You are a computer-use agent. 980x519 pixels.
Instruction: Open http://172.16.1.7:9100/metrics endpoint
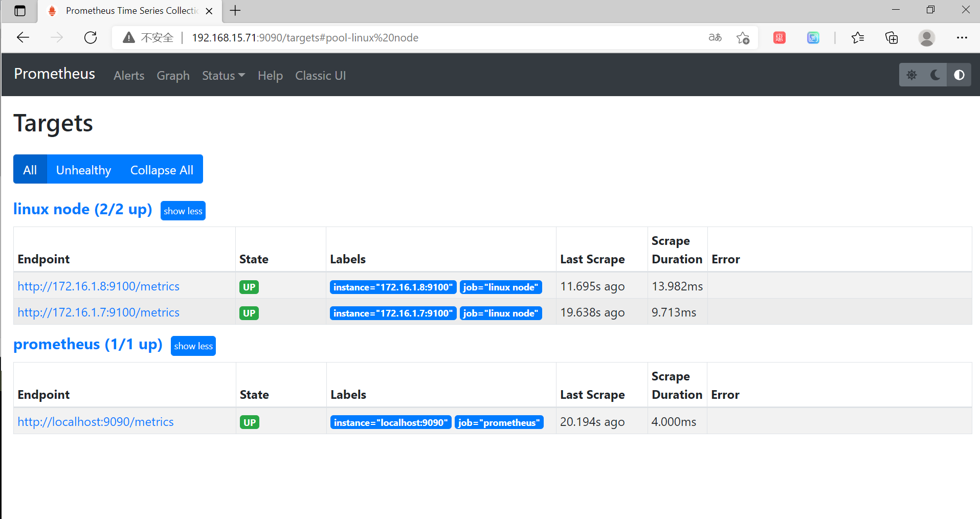(x=99, y=312)
